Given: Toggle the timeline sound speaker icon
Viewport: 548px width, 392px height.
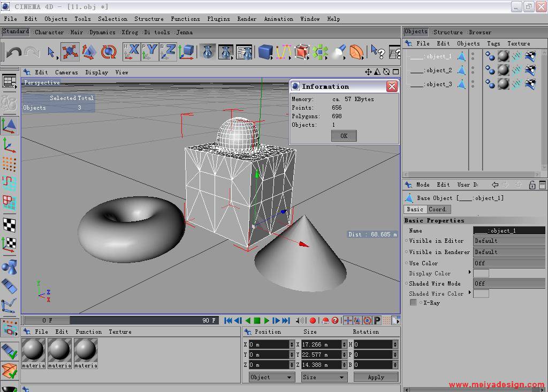Looking at the screenshot, I should (299, 320).
